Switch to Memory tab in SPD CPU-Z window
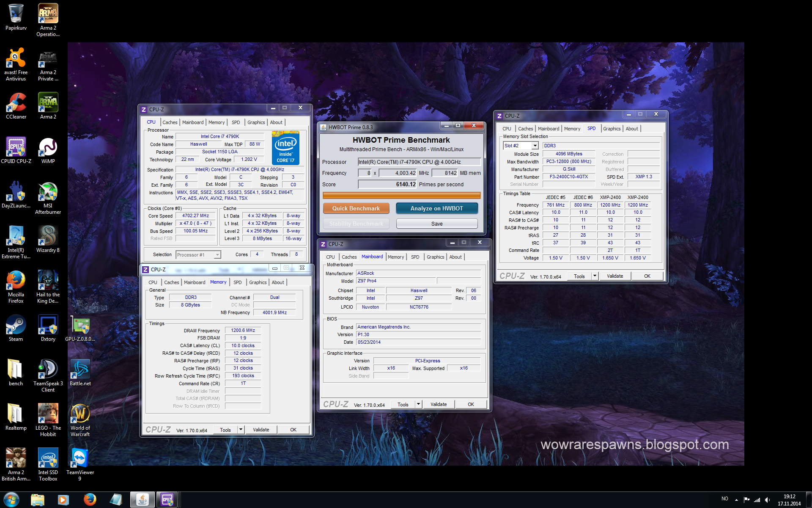The image size is (812, 508). click(x=572, y=129)
